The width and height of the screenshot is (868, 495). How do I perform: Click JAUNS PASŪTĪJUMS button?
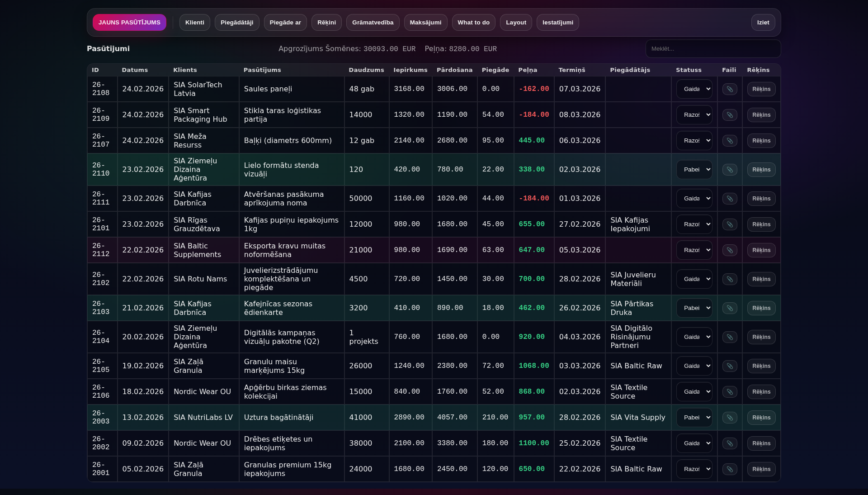pos(129,23)
